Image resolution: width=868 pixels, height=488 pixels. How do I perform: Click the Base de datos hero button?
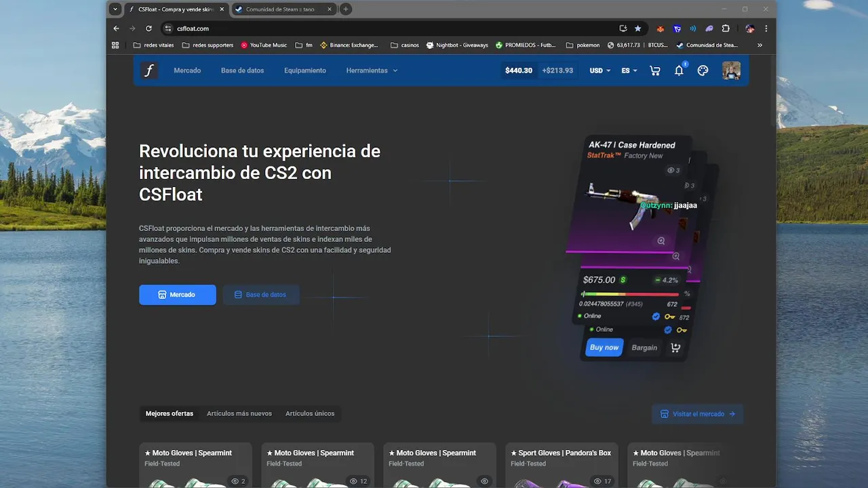[260, 295]
